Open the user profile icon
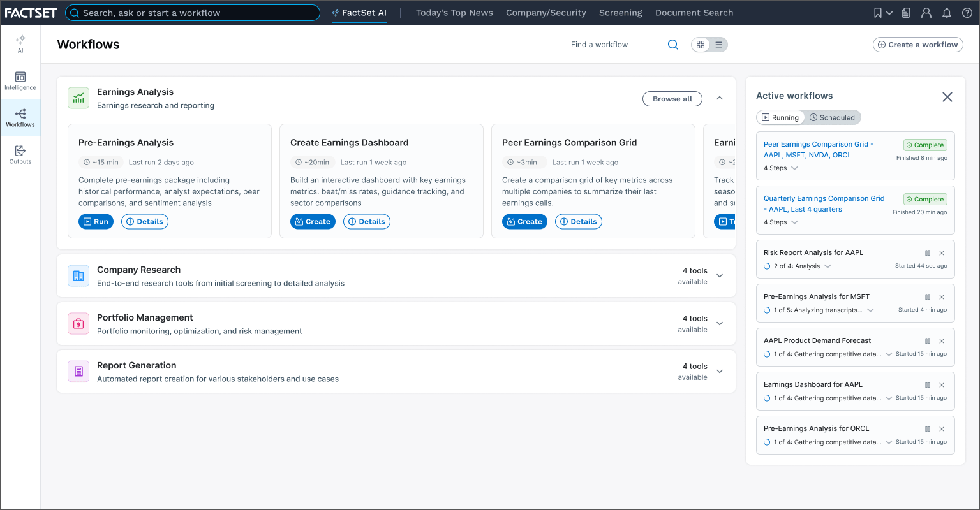 pyautogui.click(x=926, y=13)
